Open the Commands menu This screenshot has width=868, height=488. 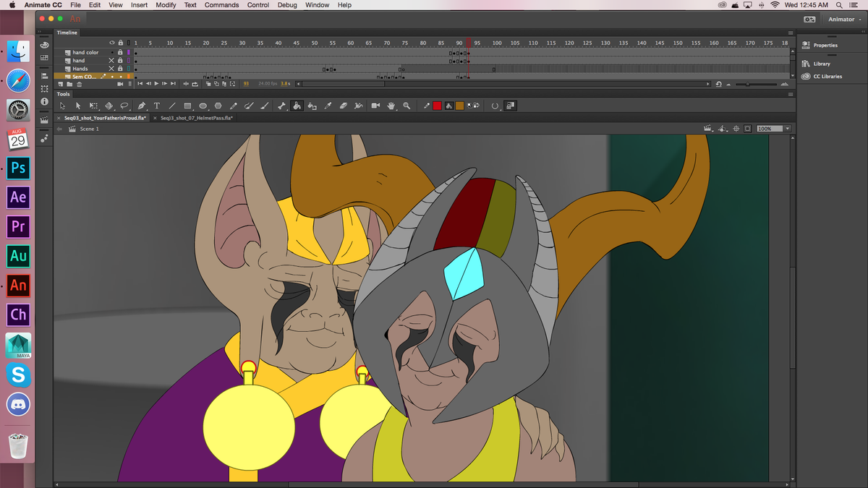[x=221, y=5]
